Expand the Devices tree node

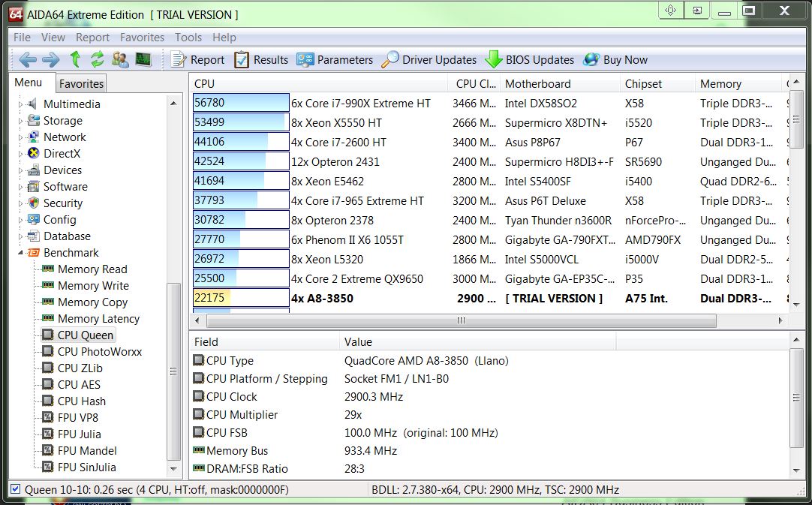[x=21, y=170]
